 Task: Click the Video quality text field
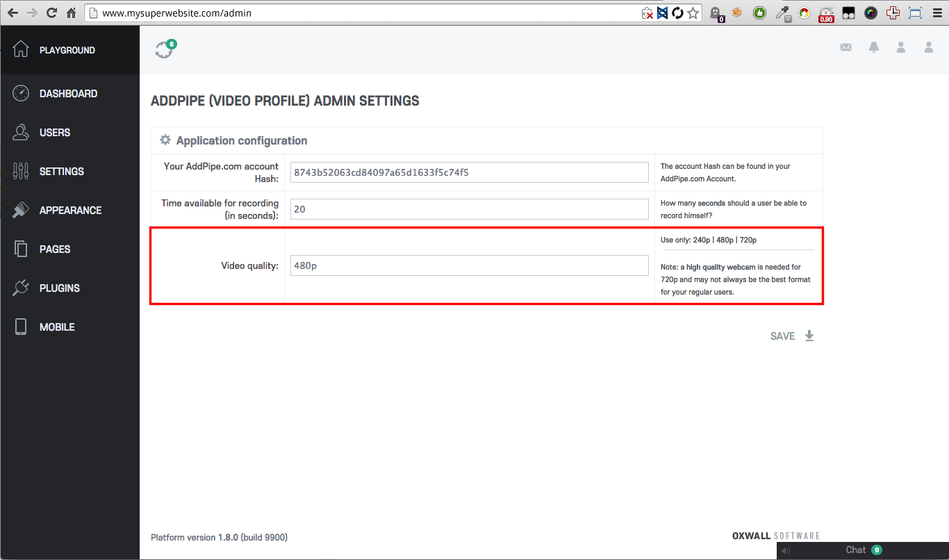click(x=469, y=265)
